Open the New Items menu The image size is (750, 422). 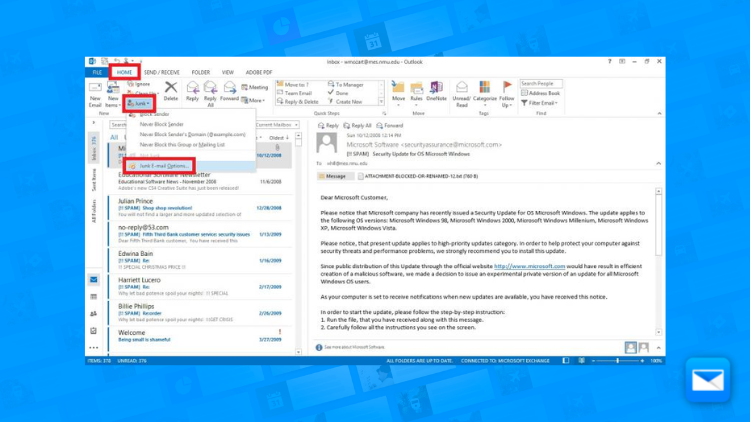pos(112,94)
